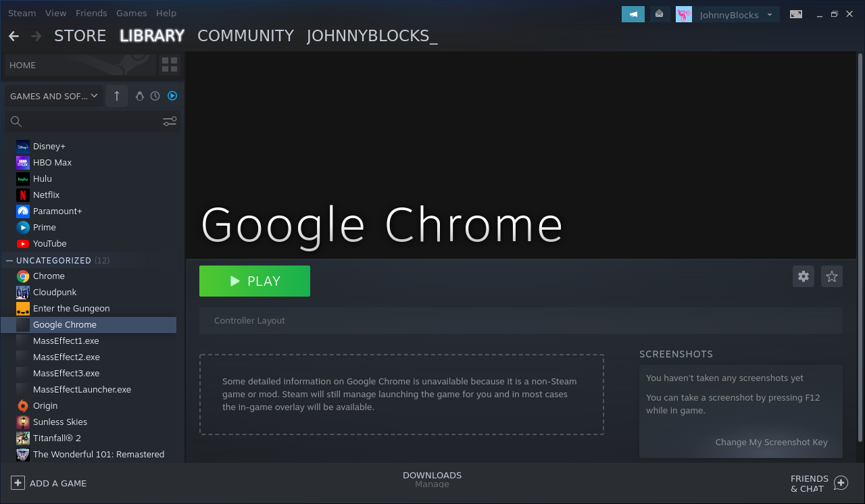The height and width of the screenshot is (504, 865).
Task: Toggle the ready-to-play filter icon
Action: click(172, 96)
